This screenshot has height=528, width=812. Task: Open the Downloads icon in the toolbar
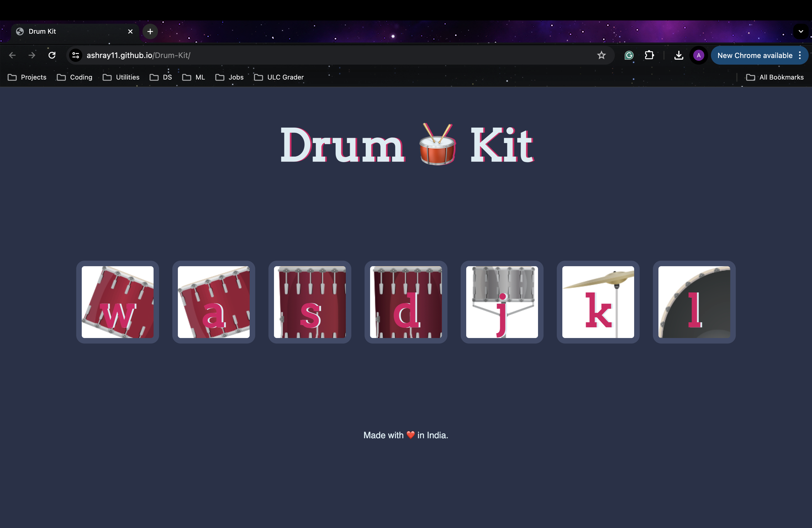pyautogui.click(x=679, y=55)
